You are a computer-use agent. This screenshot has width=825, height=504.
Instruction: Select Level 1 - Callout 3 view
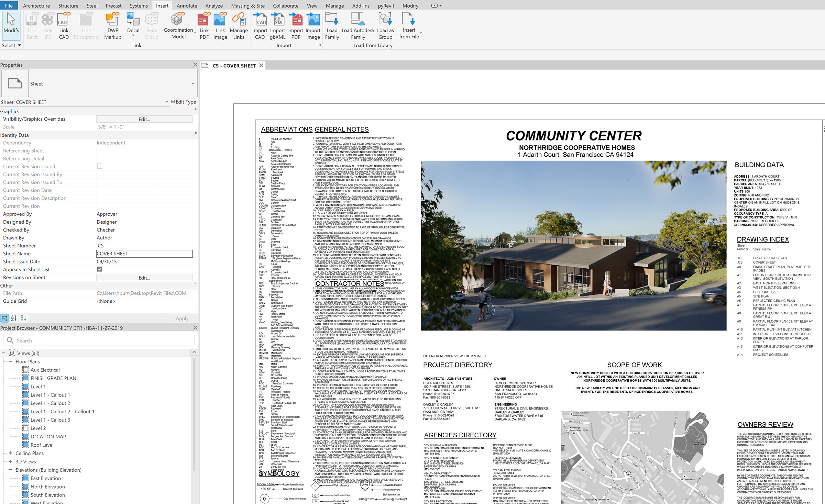pos(50,420)
